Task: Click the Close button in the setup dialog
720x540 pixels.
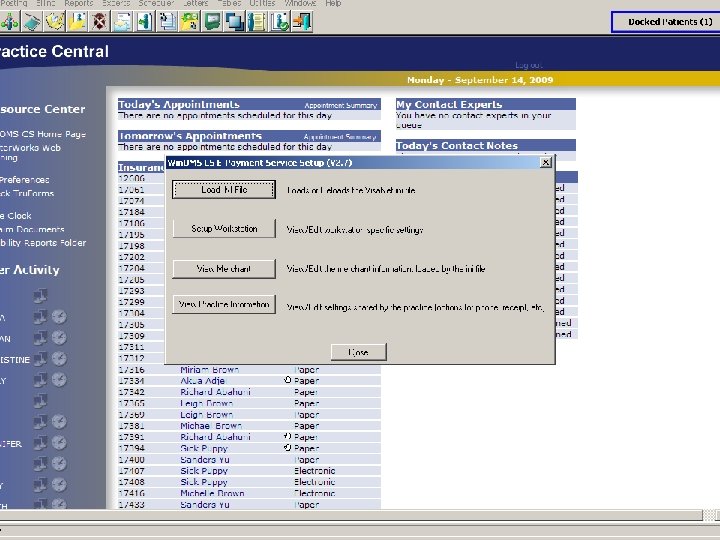Action: pos(359,352)
